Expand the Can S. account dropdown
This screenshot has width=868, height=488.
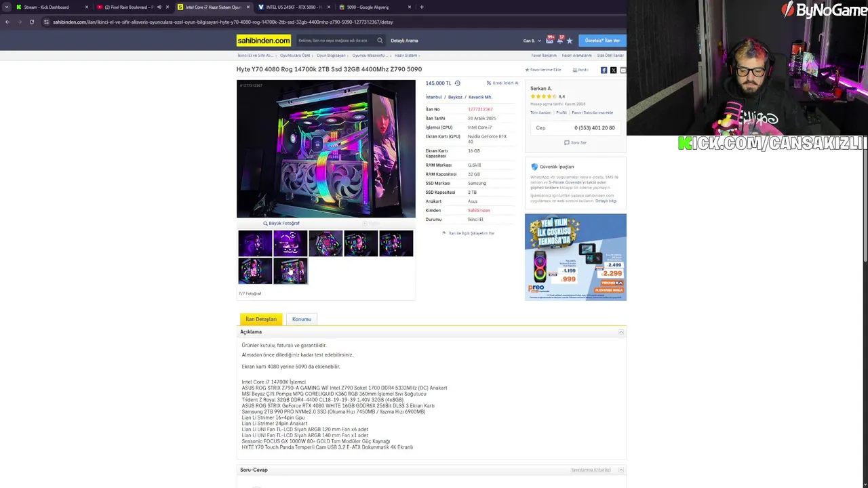click(532, 41)
